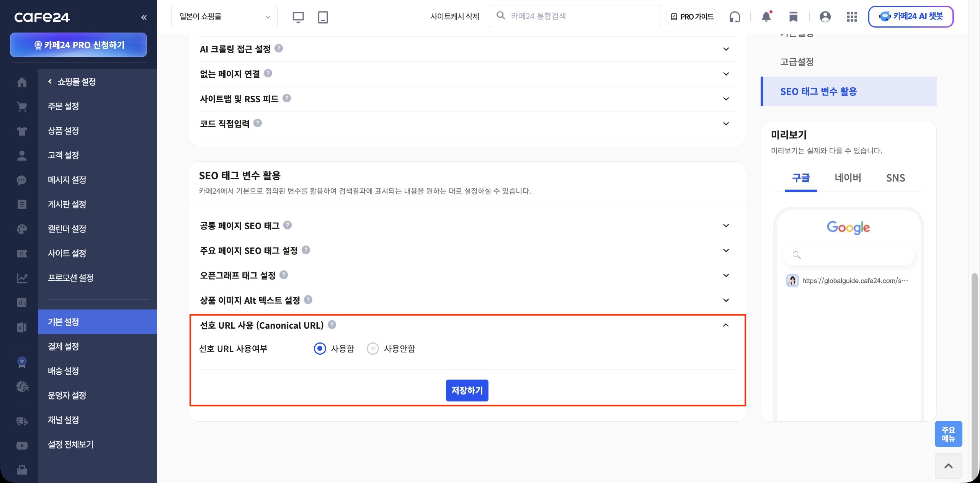This screenshot has width=980, height=483.
Task: Open the apps grid icon
Action: pos(852,17)
